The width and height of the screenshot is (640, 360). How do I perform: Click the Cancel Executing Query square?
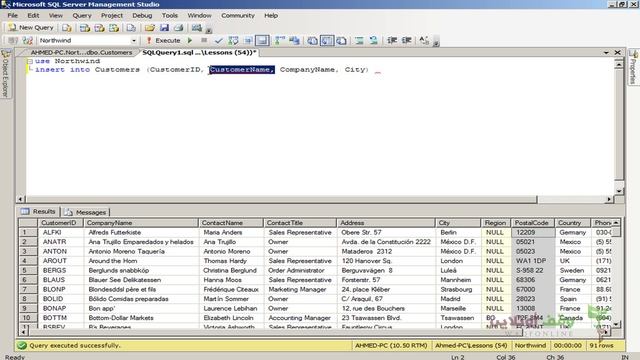click(x=204, y=40)
